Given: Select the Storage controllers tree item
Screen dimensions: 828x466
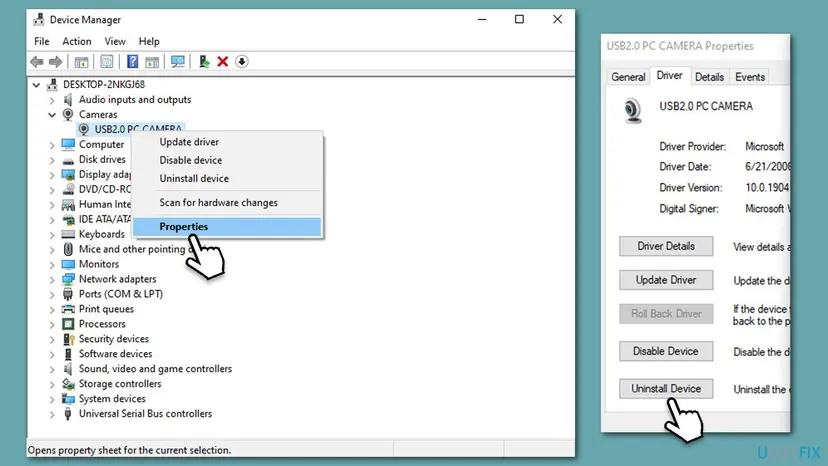Looking at the screenshot, I should (x=120, y=384).
